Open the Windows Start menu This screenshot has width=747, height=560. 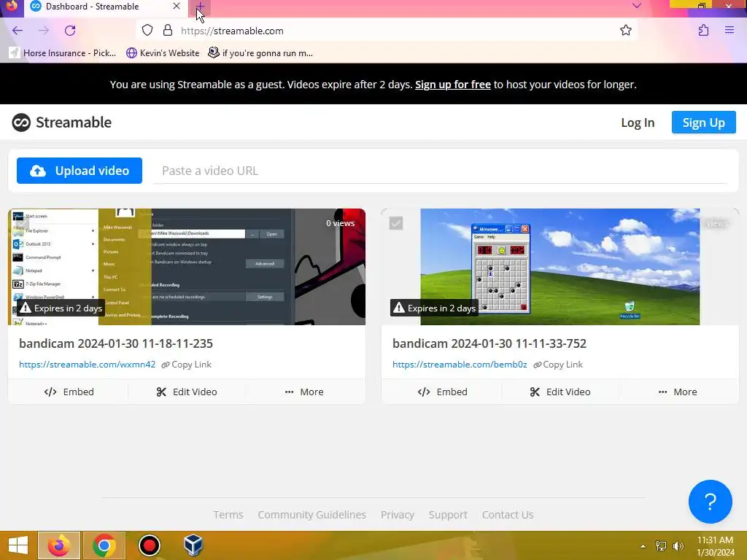click(18, 545)
